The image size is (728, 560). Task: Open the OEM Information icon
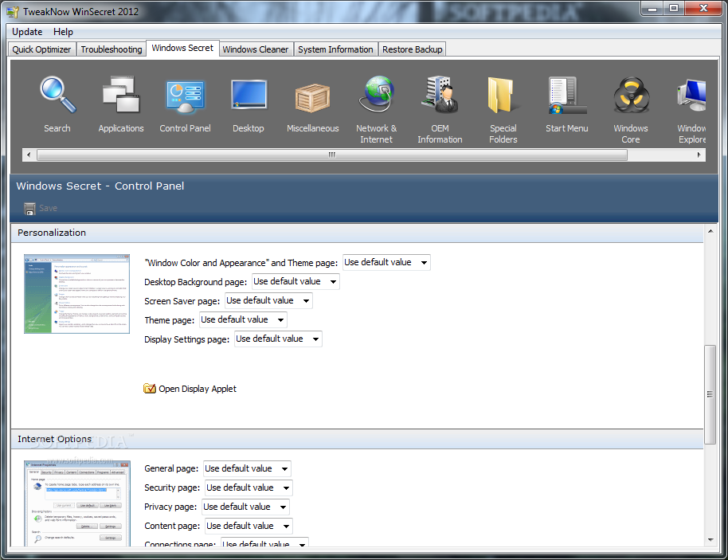[x=440, y=95]
